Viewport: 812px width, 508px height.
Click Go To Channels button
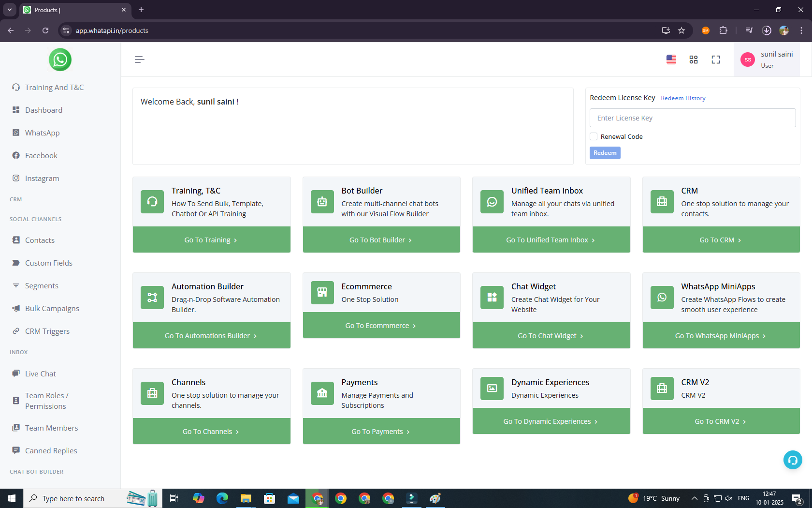tap(212, 431)
